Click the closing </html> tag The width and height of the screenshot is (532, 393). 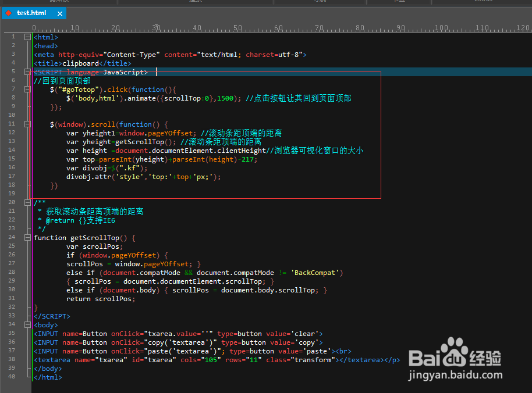(48, 377)
